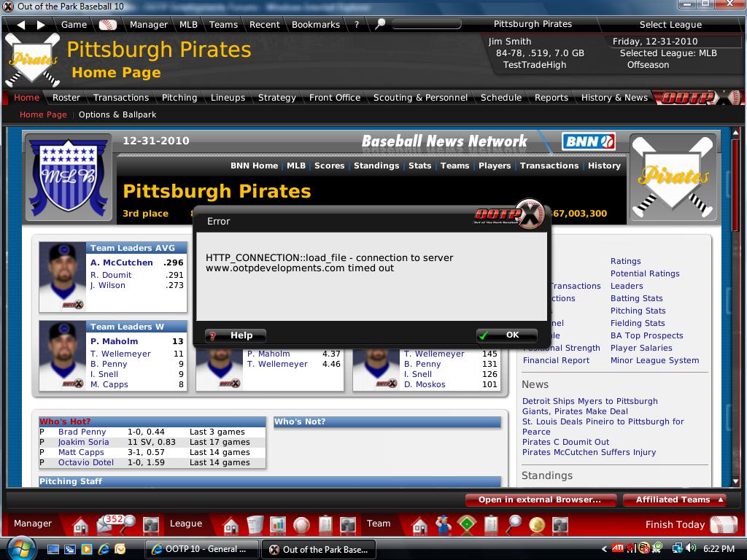The image size is (747, 560).
Task: Click Open in external Browser button
Action: tap(541, 499)
